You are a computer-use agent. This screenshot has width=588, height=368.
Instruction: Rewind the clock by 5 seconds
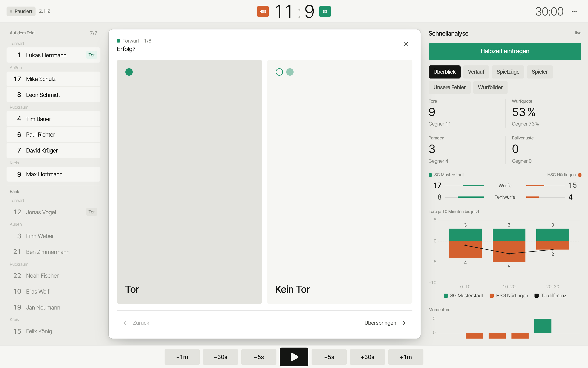(x=259, y=357)
